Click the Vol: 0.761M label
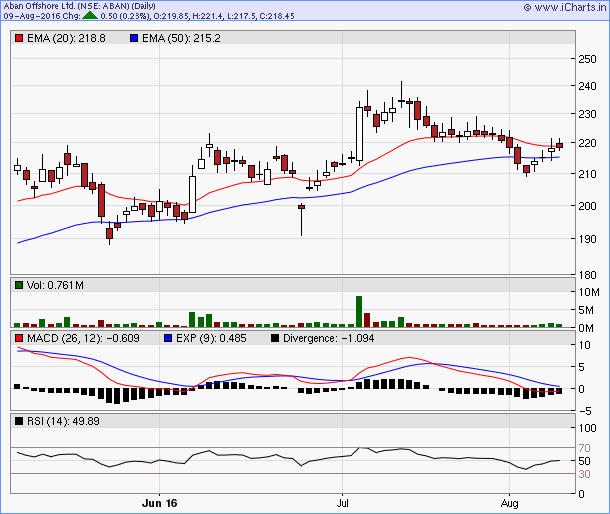The image size is (610, 514). point(55,285)
